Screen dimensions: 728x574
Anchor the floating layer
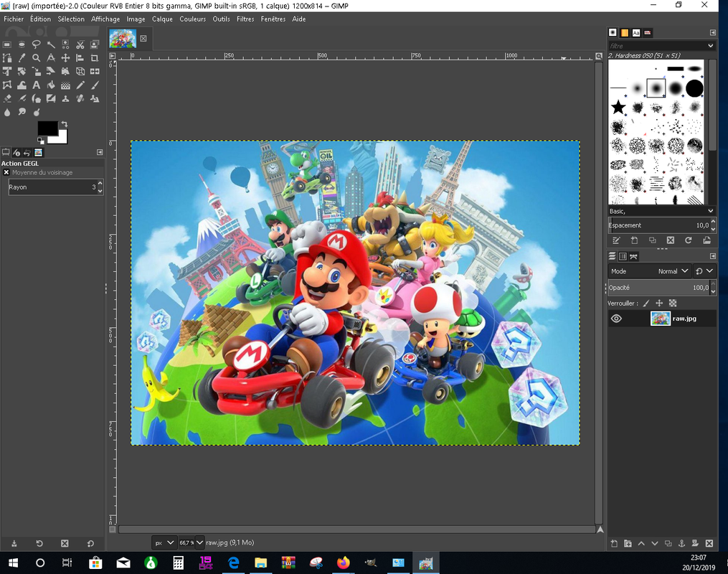click(681, 543)
